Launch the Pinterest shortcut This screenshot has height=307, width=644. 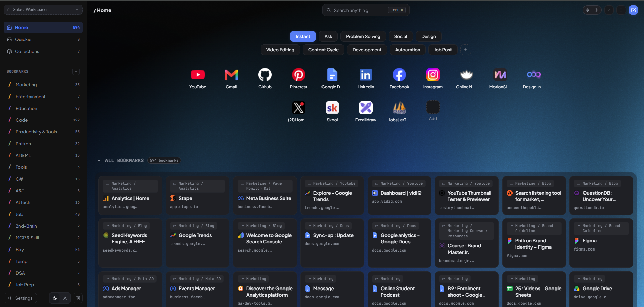298,75
